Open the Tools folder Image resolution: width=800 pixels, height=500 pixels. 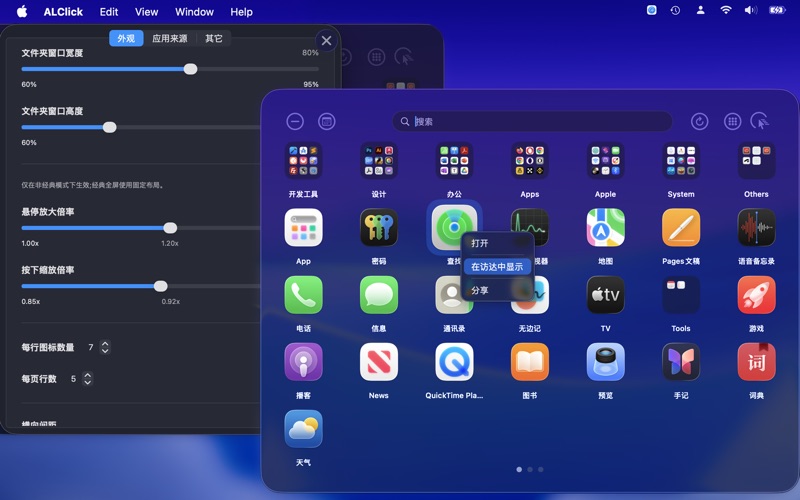[681, 295]
